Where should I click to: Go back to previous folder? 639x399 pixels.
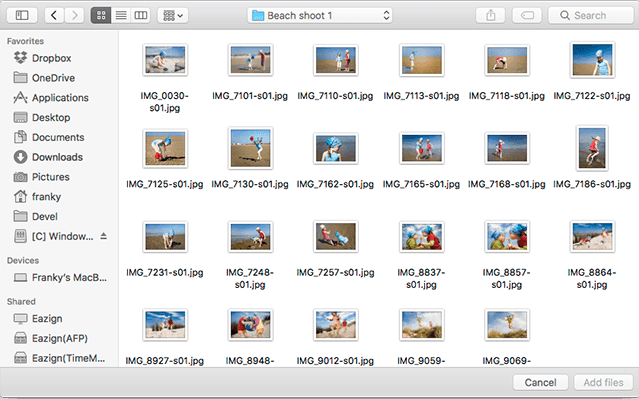[x=54, y=15]
